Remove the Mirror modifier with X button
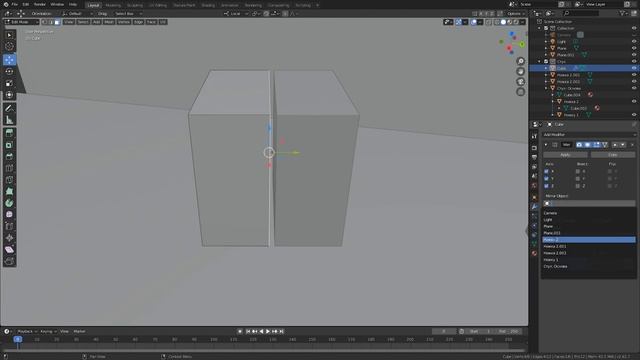 pos(632,145)
